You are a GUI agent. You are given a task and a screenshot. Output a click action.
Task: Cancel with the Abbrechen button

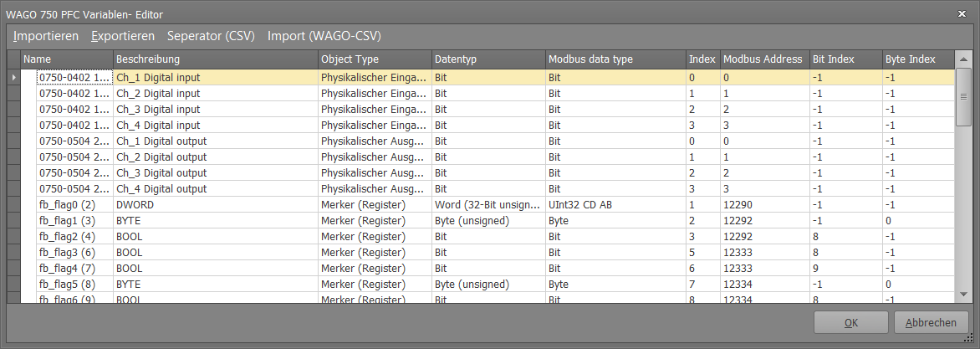[x=932, y=323]
